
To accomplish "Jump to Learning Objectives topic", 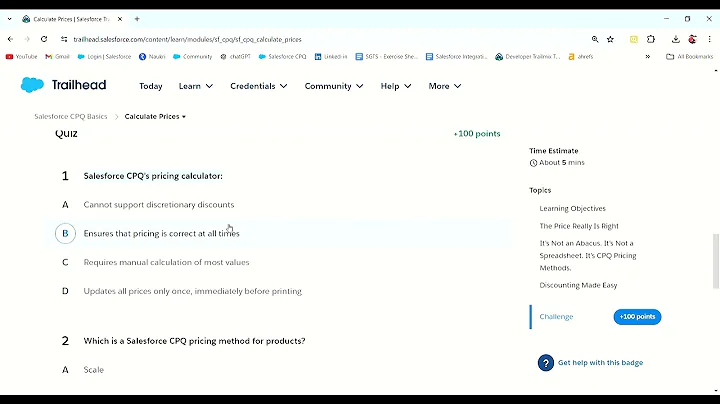I will coord(572,208).
